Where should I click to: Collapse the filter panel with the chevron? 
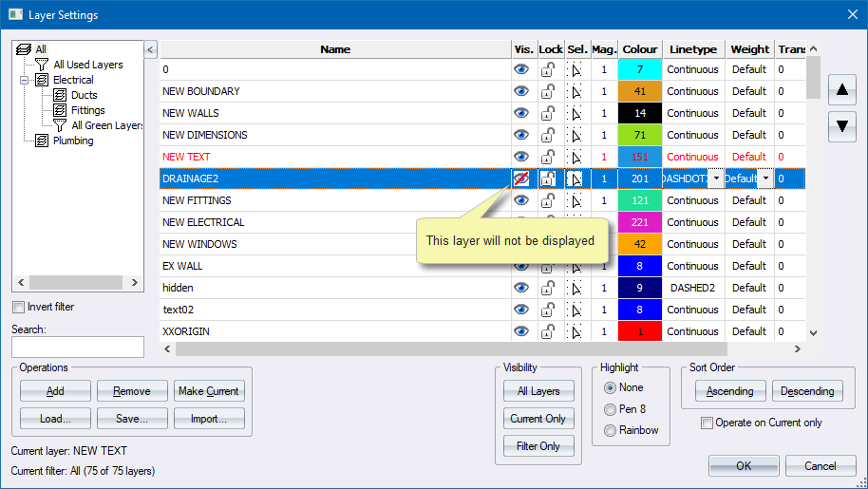click(x=150, y=49)
